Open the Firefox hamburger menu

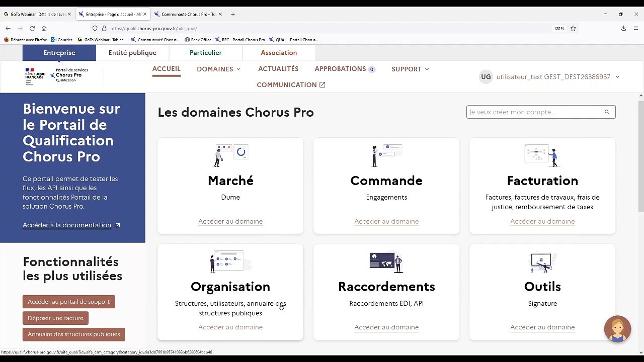(636, 29)
